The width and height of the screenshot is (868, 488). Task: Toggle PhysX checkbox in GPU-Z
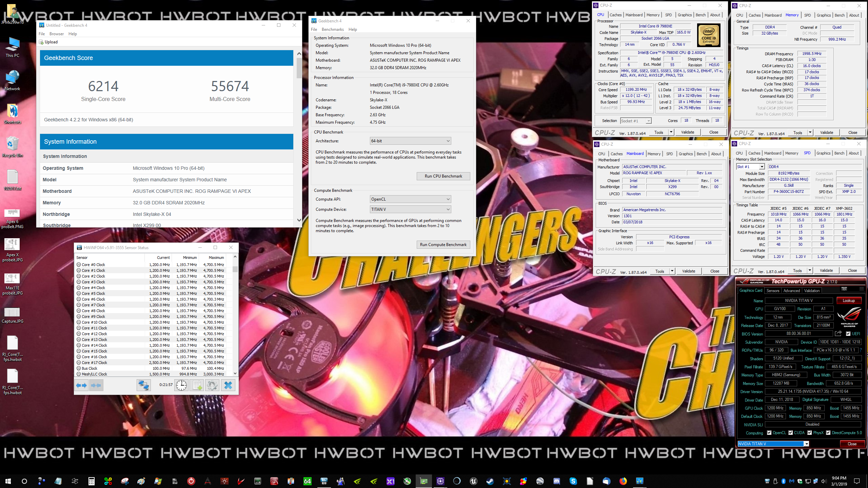click(810, 433)
